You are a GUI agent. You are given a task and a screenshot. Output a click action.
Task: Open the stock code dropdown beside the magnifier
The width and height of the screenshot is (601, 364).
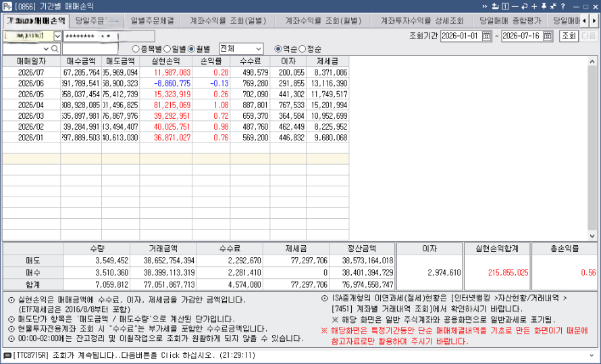click(46, 49)
